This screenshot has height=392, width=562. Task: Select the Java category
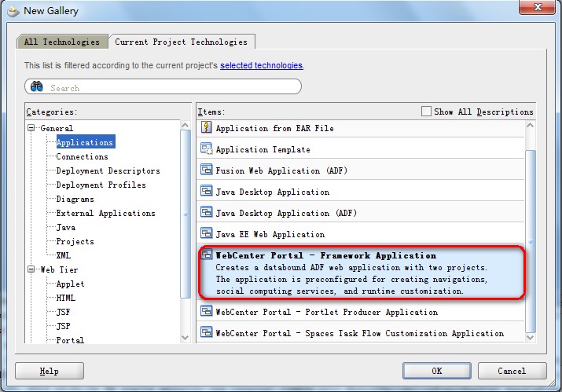tap(65, 227)
